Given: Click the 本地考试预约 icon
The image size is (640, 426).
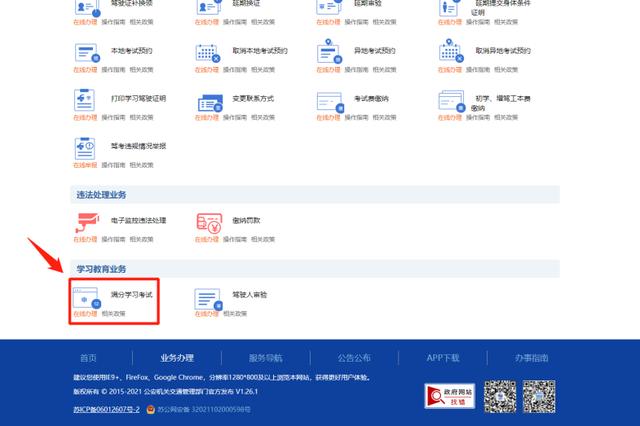Looking at the screenshot, I should [87, 53].
